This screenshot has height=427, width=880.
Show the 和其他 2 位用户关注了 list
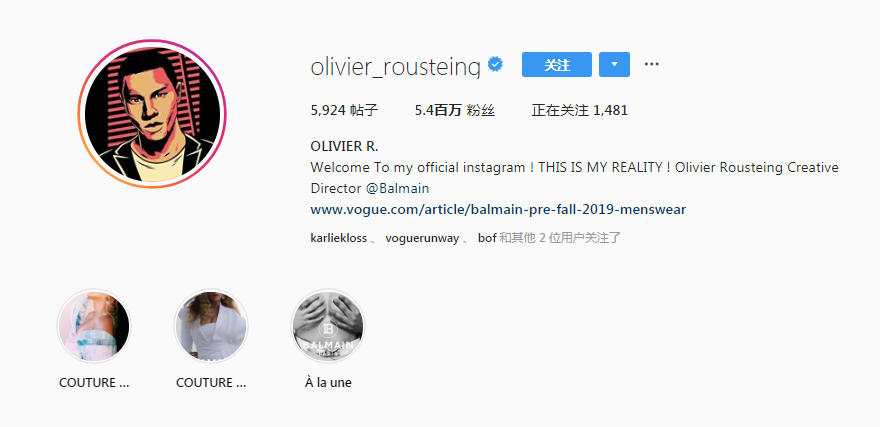(560, 238)
